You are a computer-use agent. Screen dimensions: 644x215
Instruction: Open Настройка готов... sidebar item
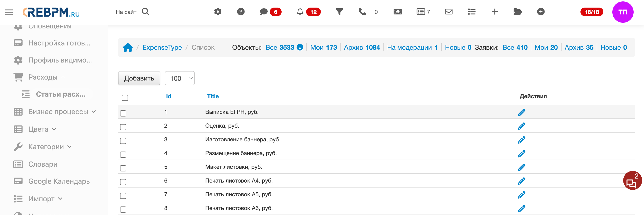tap(52, 43)
